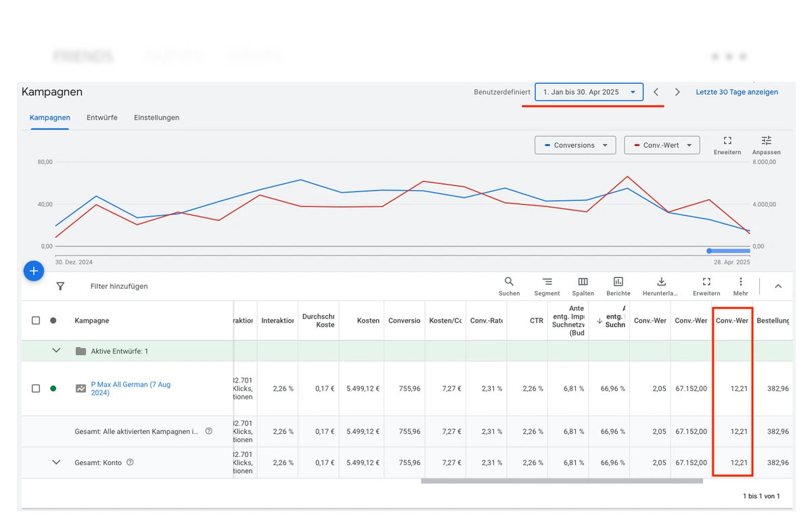Sort by the Conv.-Rate column header
812x524 pixels.
click(487, 320)
